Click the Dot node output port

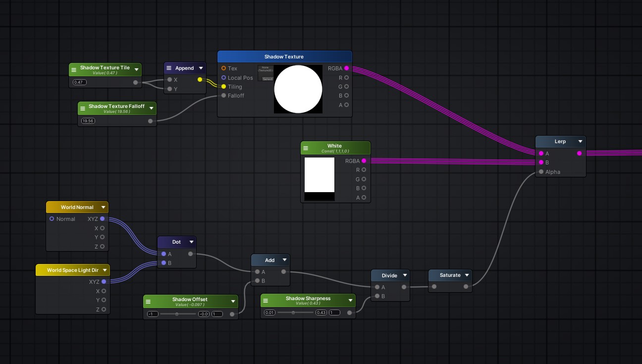click(191, 254)
